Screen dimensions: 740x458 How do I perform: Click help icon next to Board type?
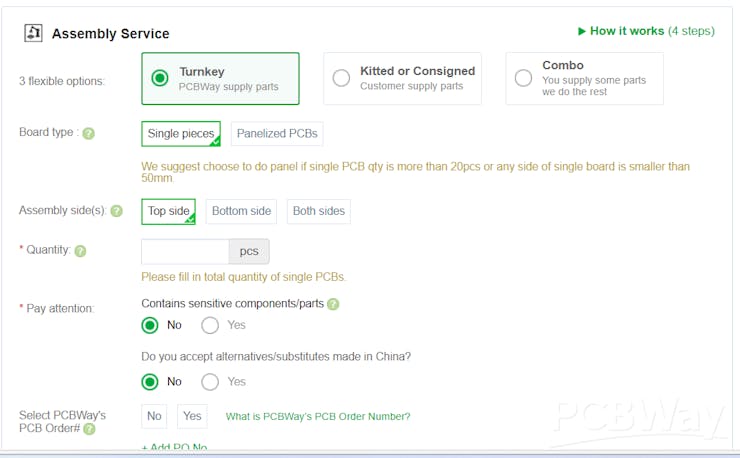pyautogui.click(x=88, y=133)
